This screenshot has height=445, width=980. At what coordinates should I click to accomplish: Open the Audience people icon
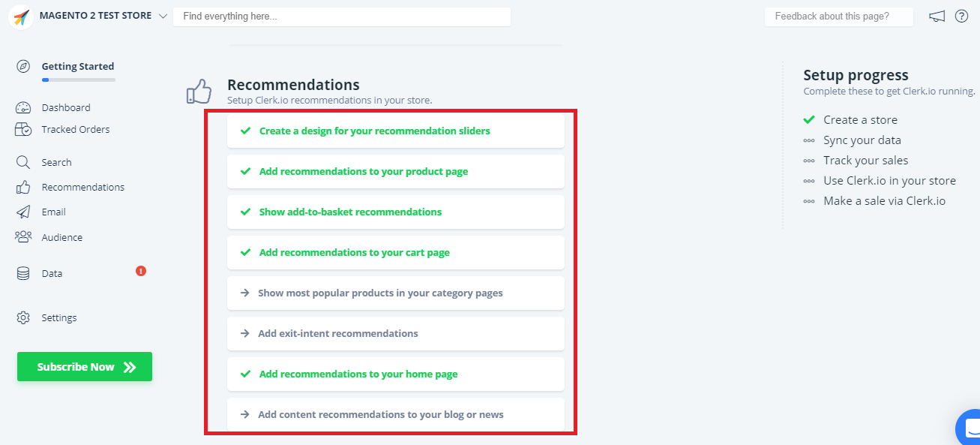click(x=23, y=237)
